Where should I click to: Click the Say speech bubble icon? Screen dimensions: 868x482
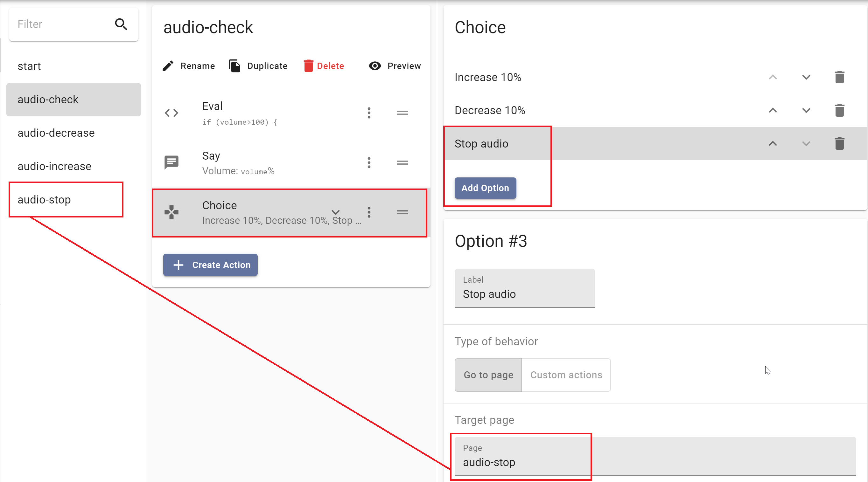[171, 162]
